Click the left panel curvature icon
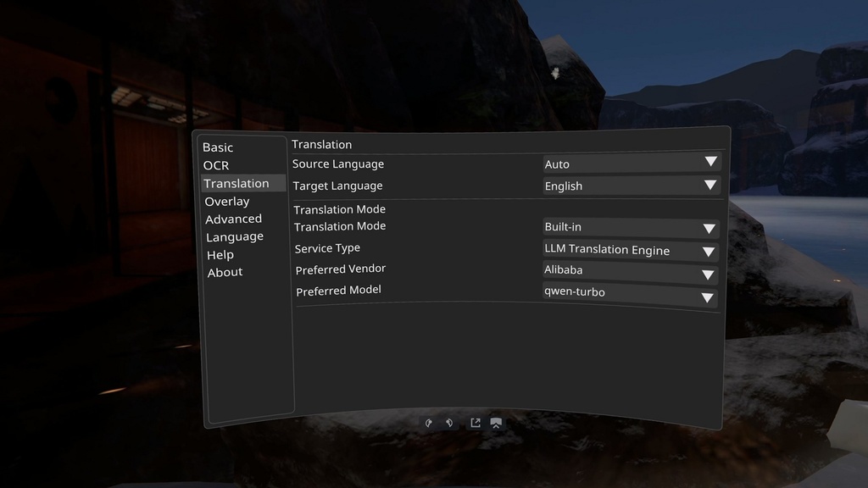The width and height of the screenshot is (868, 488). click(x=429, y=422)
